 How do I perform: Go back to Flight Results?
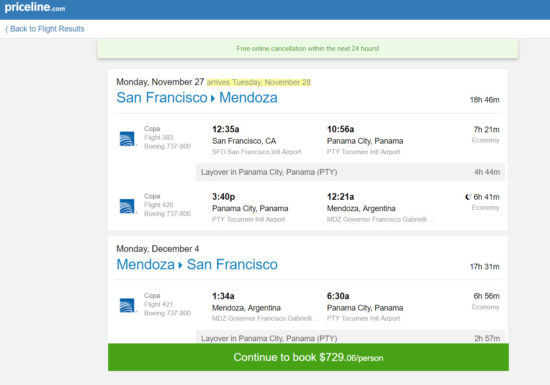45,29
